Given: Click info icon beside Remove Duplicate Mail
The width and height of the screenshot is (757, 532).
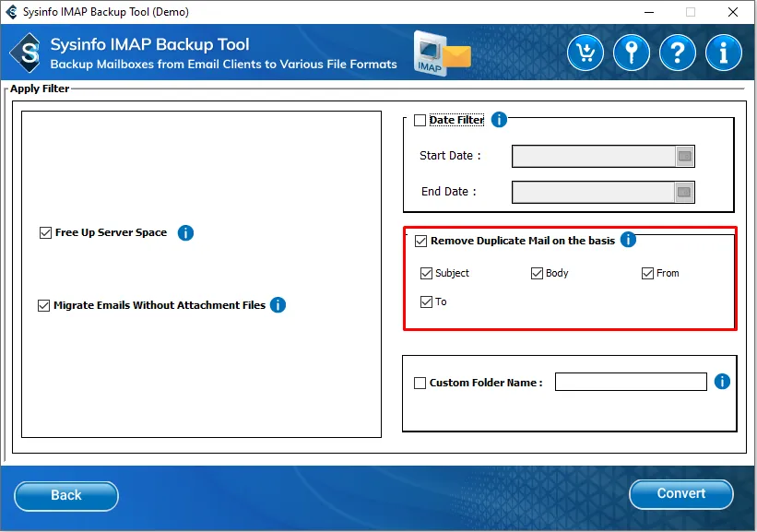Looking at the screenshot, I should (628, 239).
